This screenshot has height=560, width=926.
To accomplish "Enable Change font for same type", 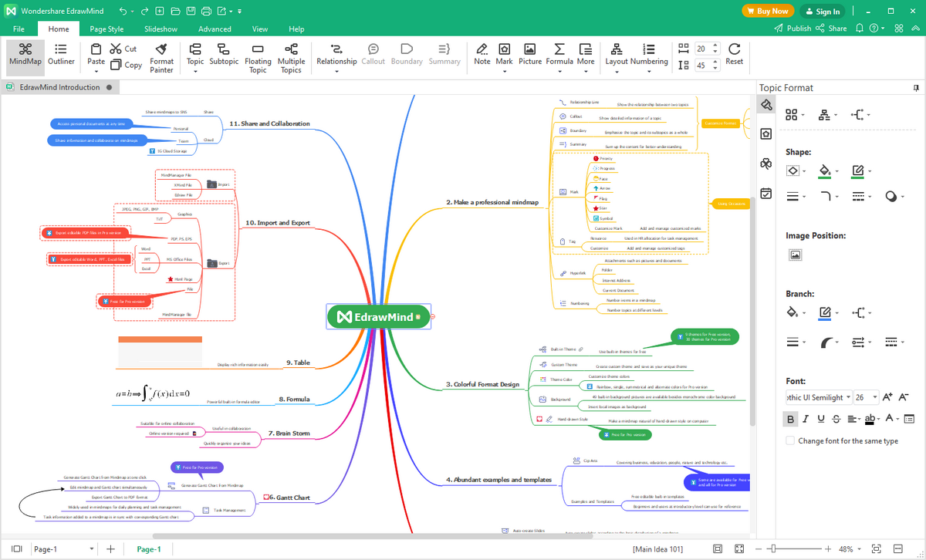I will (x=790, y=440).
